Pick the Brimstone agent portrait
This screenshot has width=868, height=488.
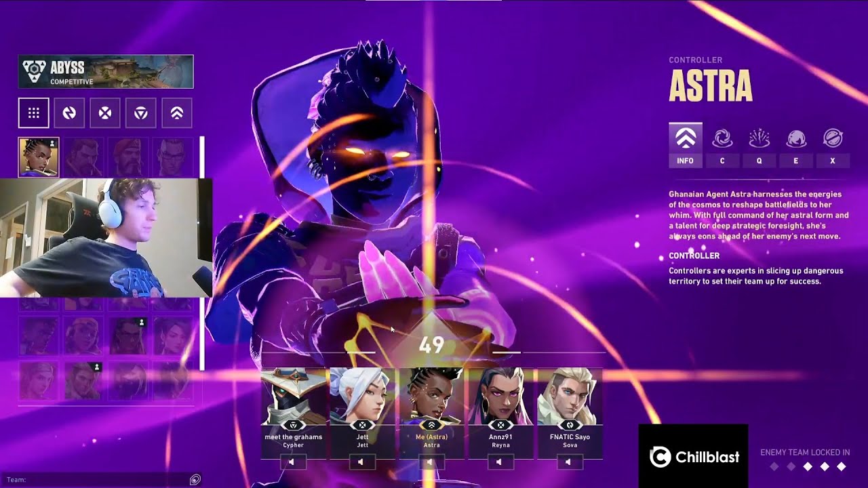coord(128,157)
